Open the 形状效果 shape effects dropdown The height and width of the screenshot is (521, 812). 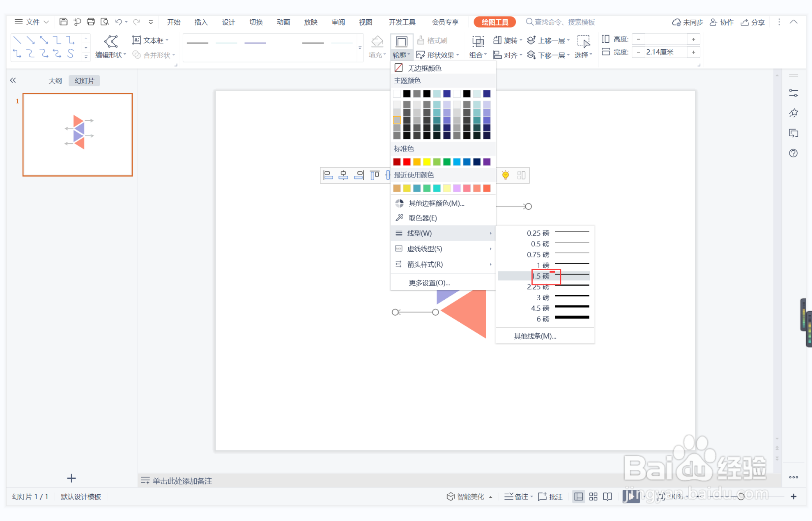tap(438, 55)
